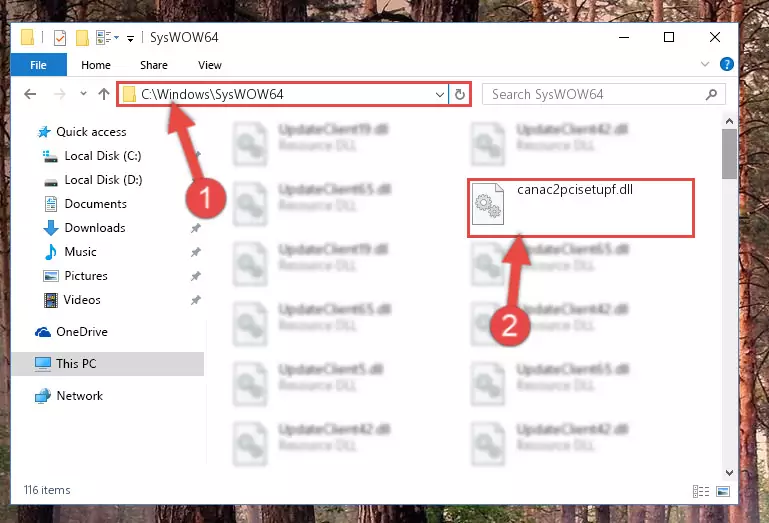Minimize the SysWOW64 window
The width and height of the screenshot is (769, 523).
pos(624,37)
